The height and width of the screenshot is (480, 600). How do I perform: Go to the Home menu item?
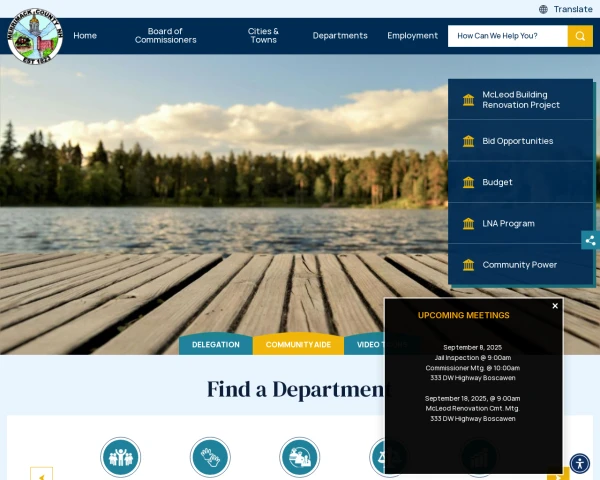(85, 36)
